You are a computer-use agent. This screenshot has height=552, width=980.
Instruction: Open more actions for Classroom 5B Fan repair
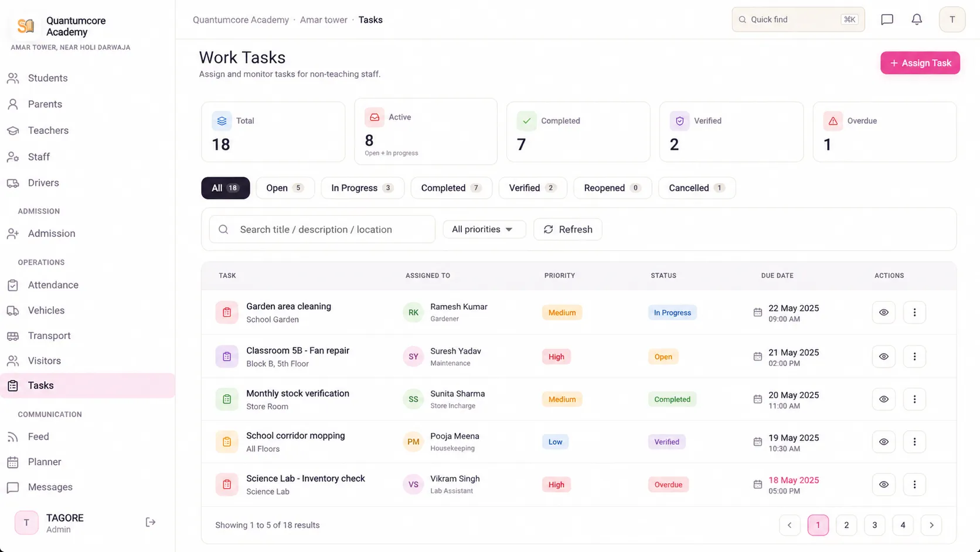click(914, 357)
